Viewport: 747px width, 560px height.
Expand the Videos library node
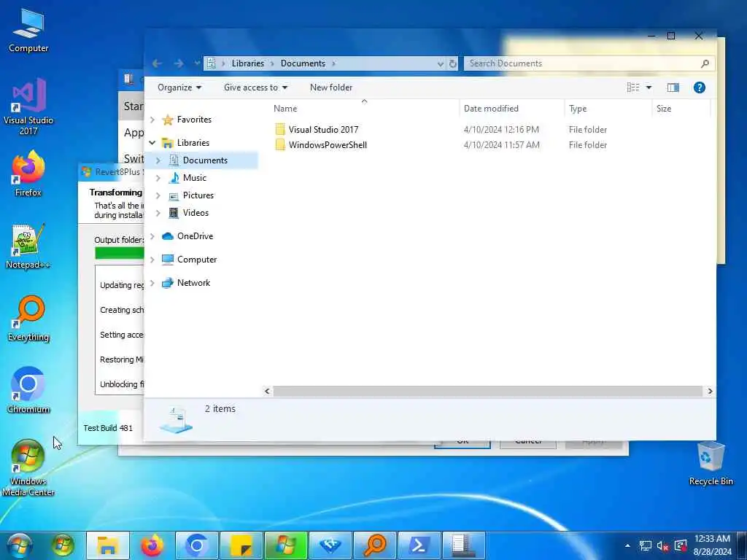(x=158, y=214)
